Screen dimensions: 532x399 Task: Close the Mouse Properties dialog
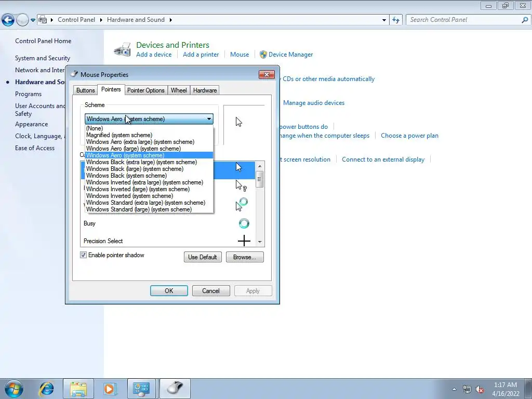(267, 74)
